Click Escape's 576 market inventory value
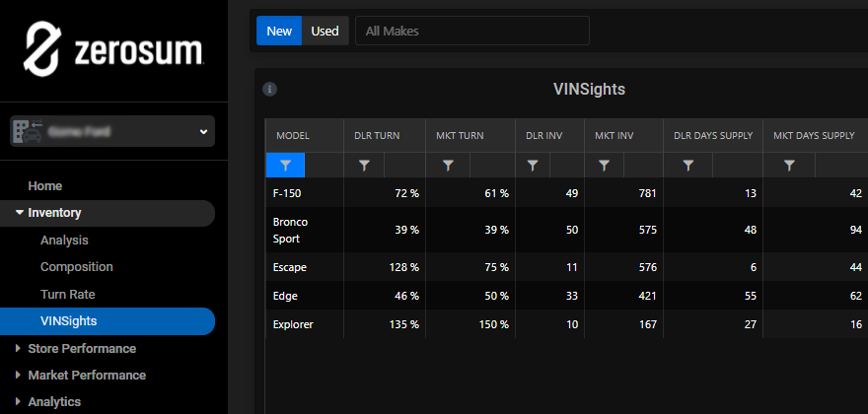Viewport: 868px width, 414px height. 647,267
